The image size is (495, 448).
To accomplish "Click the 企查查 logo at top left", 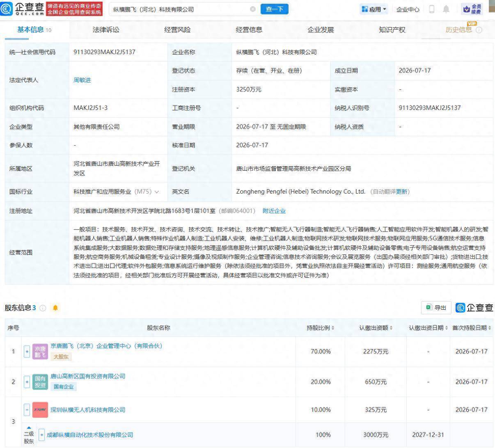I will 23,8.
